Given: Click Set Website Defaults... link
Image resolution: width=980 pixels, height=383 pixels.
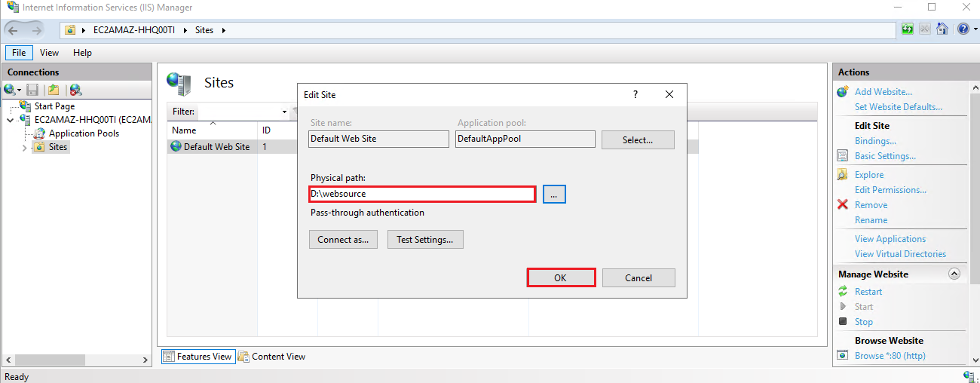Looking at the screenshot, I should pos(899,107).
